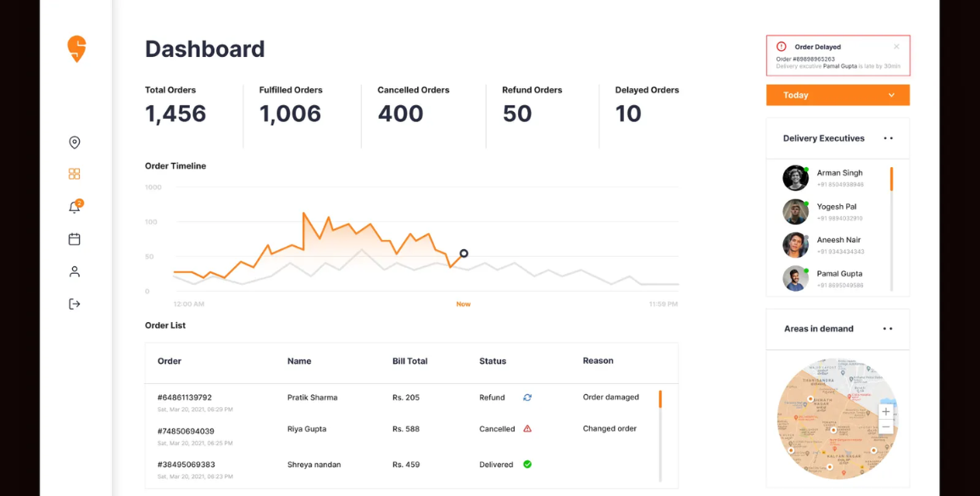Select Aneesh Nair's avatar
The image size is (980, 496).
click(x=796, y=244)
